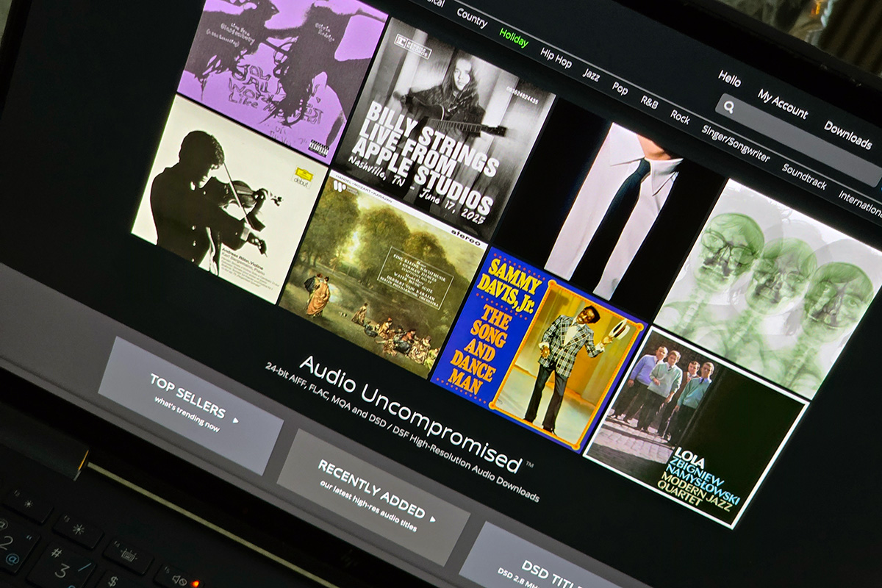The image size is (882, 588).
Task: Select the Country genre in navigation
Action: point(472,17)
